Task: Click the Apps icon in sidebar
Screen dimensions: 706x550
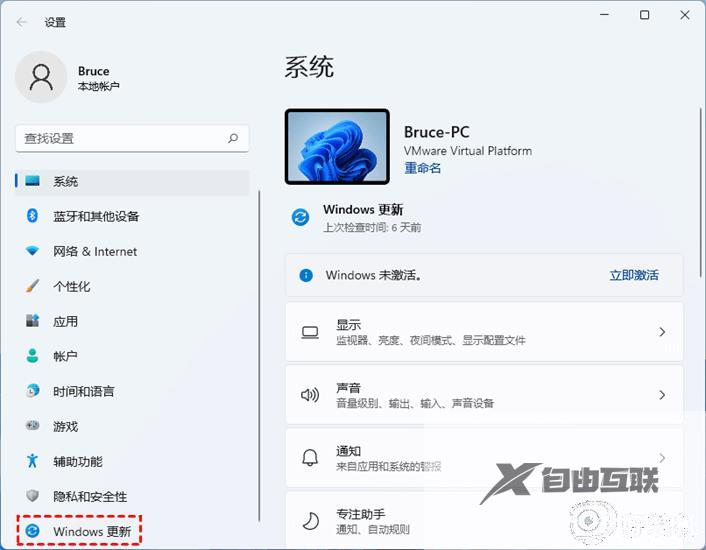Action: pos(32,320)
